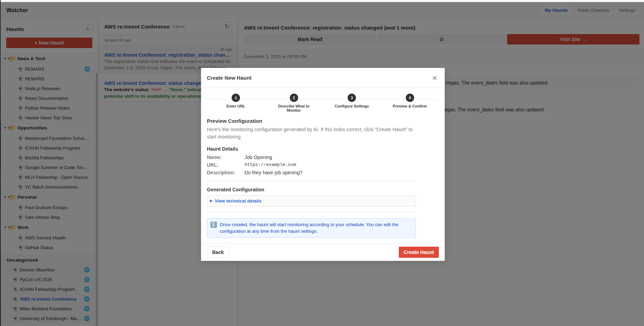Click the refresh icon beside AWS re:Invent Conference
Viewport: 644px width, 326px height.
227,26
